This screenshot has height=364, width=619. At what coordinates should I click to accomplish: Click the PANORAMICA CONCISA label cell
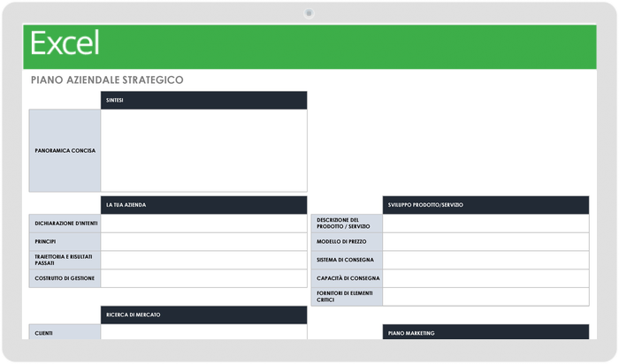click(65, 151)
